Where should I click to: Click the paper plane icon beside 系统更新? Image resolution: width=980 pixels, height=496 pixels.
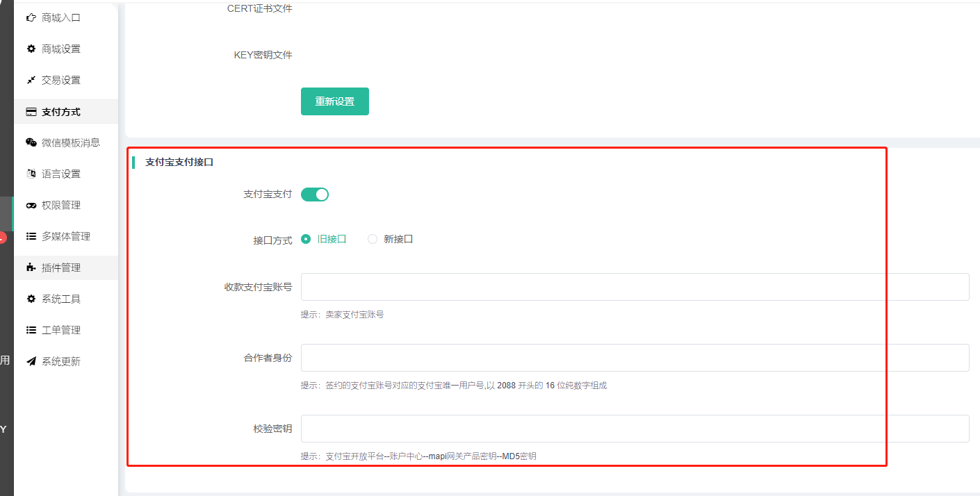point(31,361)
